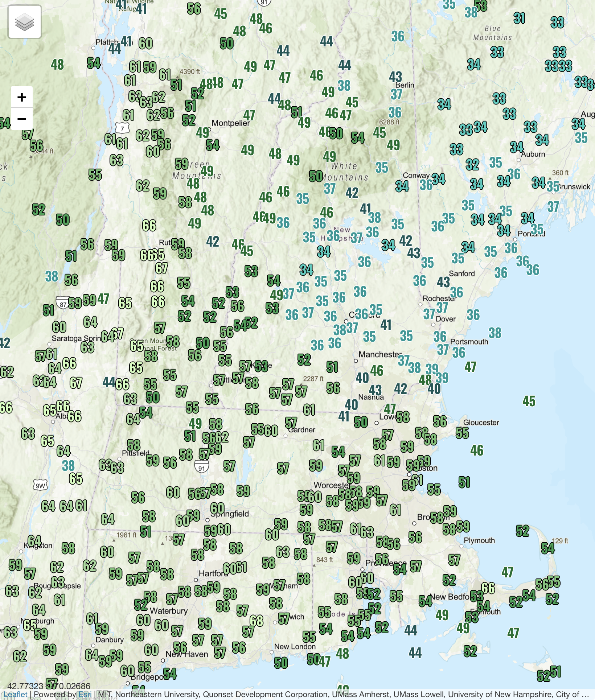The image size is (595, 700).
Task: Open the map layers control
Action: [25, 22]
